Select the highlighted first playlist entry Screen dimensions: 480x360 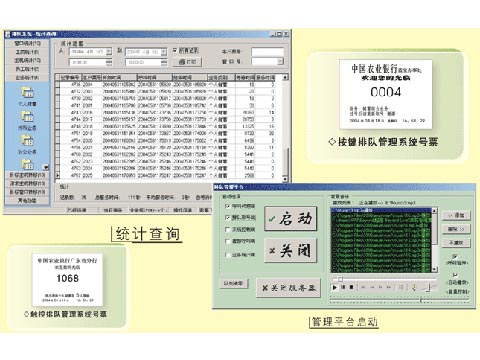(381, 210)
